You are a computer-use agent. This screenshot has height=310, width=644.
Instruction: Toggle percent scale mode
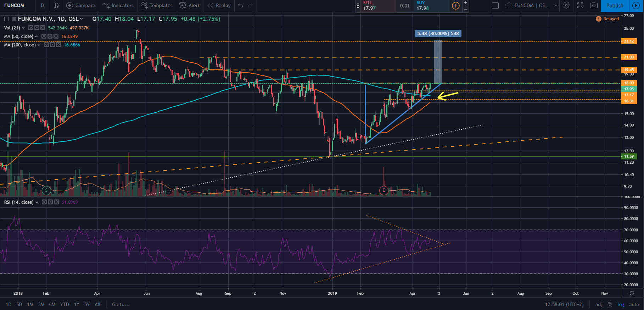pyautogui.click(x=610, y=304)
